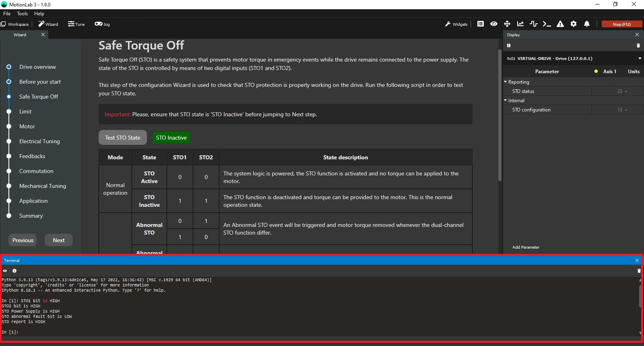Open the VIRTUAL-DRIVE selection dropdown
Viewport: 644px width, 346px height.
click(x=640, y=59)
